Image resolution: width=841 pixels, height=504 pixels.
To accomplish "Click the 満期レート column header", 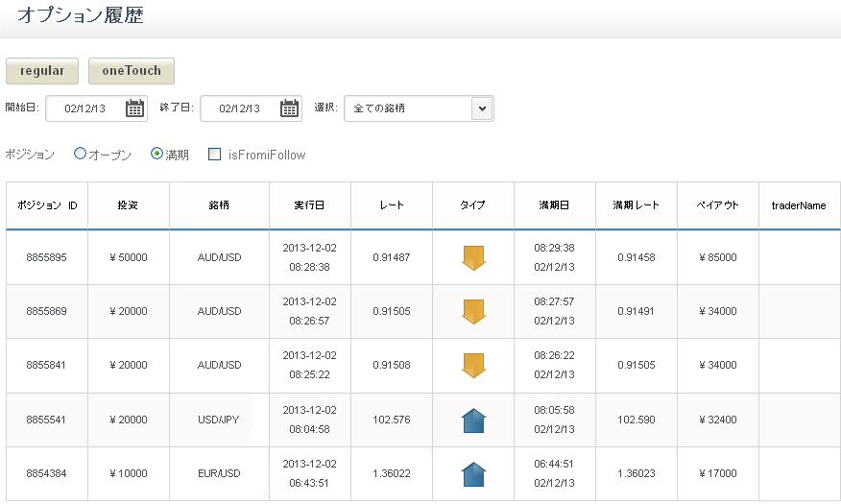I will (637, 205).
